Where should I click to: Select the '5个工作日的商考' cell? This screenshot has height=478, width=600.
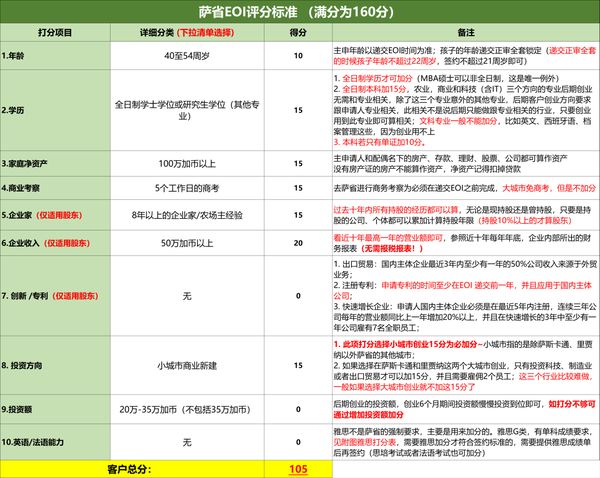pyautogui.click(x=187, y=188)
